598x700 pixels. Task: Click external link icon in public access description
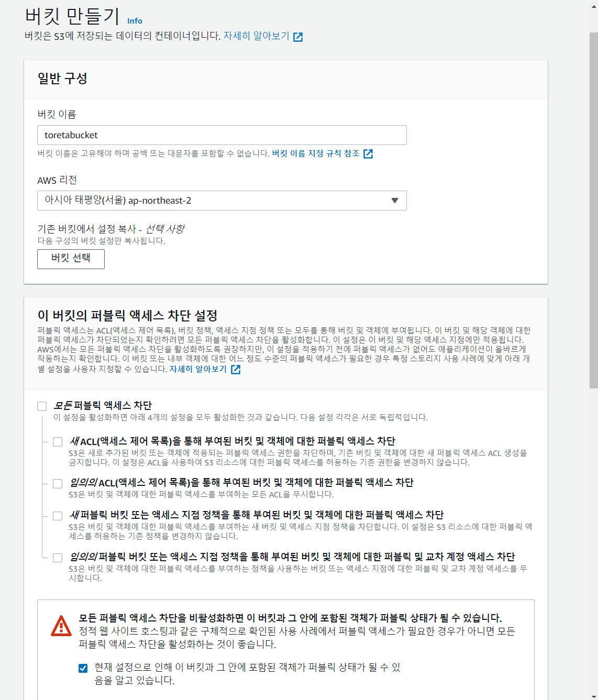point(236,370)
